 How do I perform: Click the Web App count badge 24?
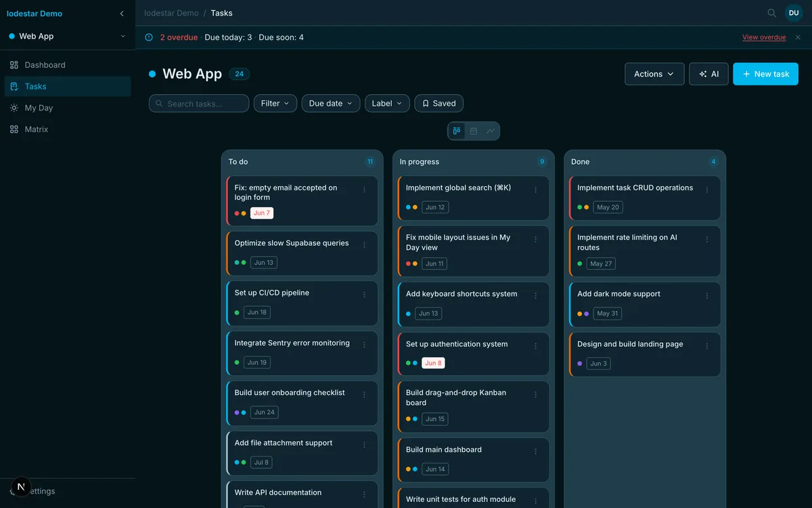[240, 74]
